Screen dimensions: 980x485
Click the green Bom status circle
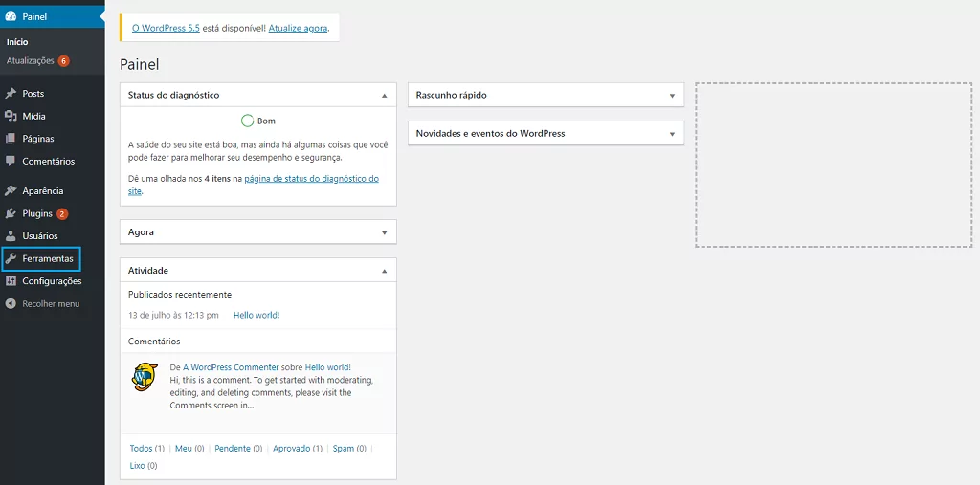point(247,121)
